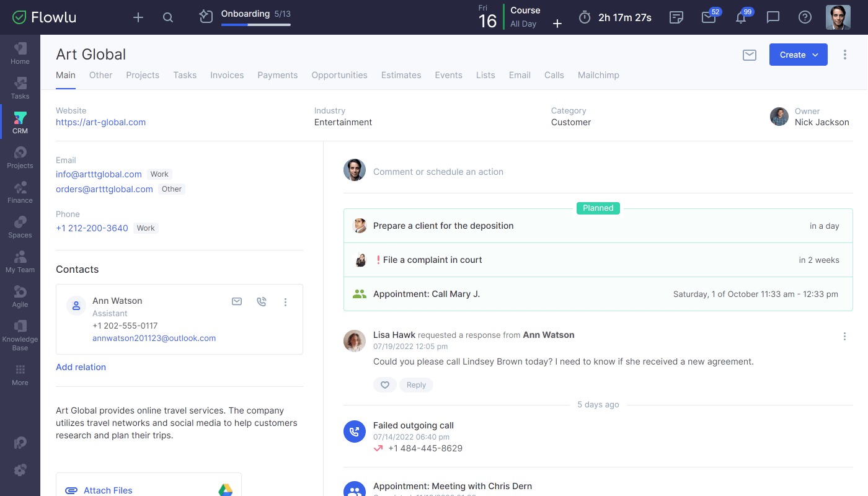Click the time tracker stopwatch icon
Screen dimensions: 868x496
coord(583,17)
